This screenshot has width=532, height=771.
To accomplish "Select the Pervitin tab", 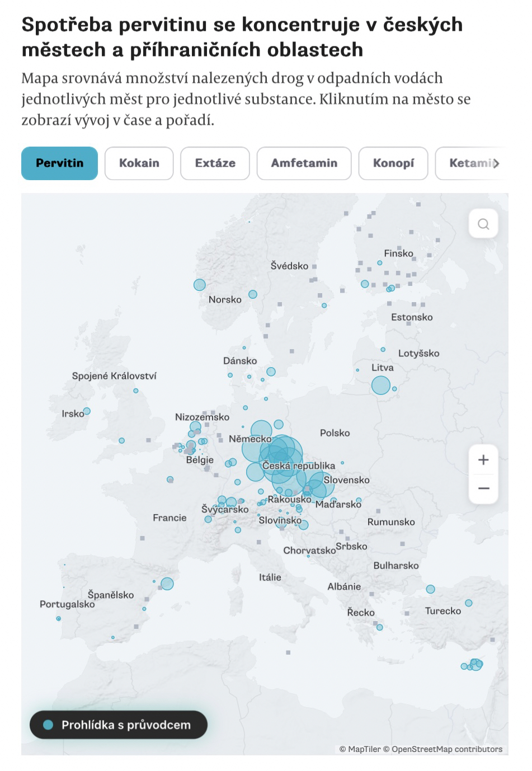I will [59, 163].
